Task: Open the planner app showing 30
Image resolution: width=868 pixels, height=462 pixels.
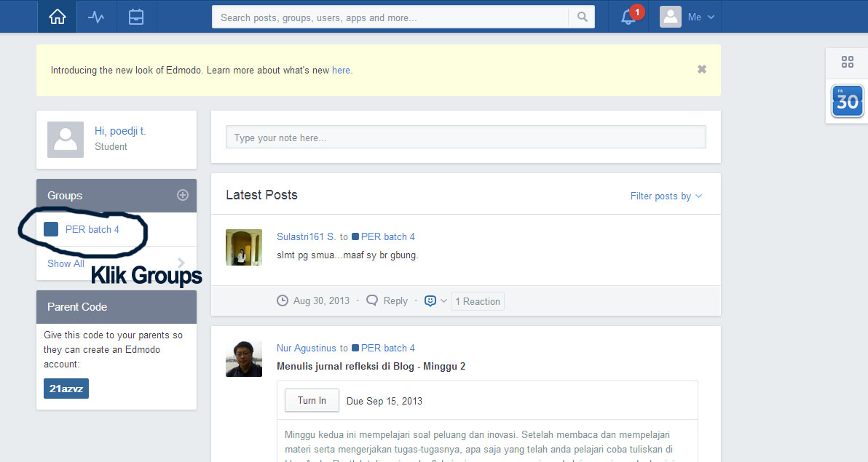Action: pyautogui.click(x=847, y=100)
